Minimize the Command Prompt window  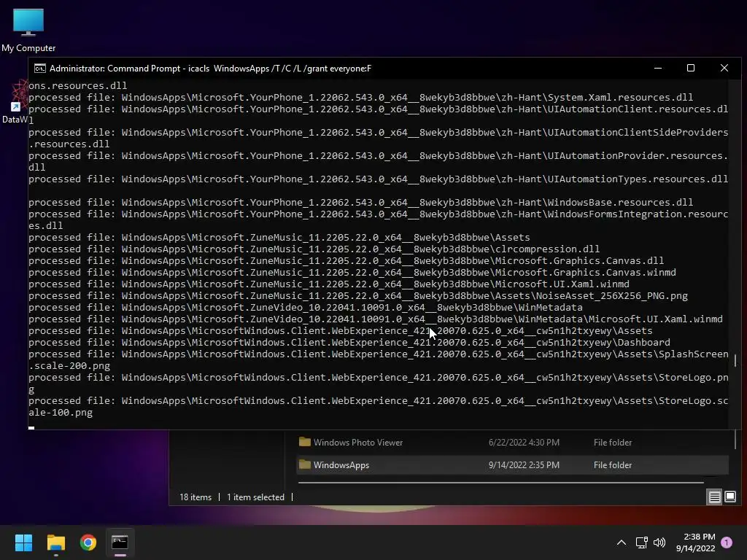658,68
